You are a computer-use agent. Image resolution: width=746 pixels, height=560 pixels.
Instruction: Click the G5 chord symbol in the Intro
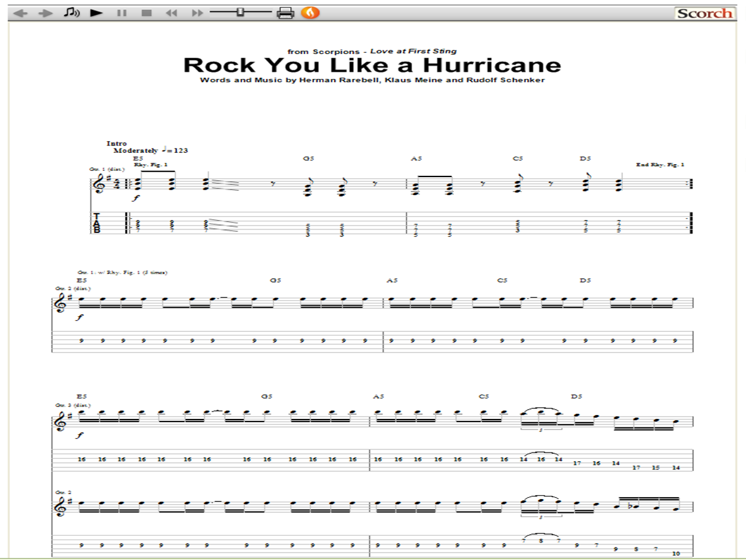coord(308,158)
